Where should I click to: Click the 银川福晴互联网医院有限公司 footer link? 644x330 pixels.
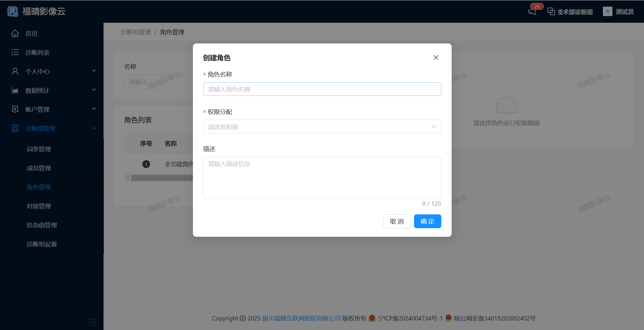coord(301,318)
